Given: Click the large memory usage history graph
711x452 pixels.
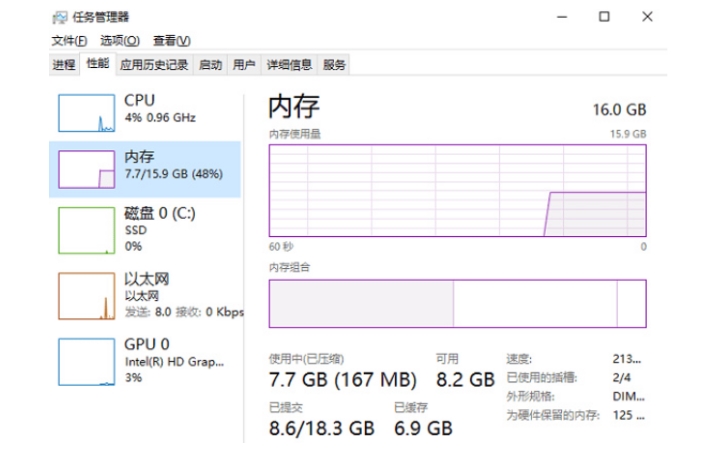Looking at the screenshot, I should 458,190.
